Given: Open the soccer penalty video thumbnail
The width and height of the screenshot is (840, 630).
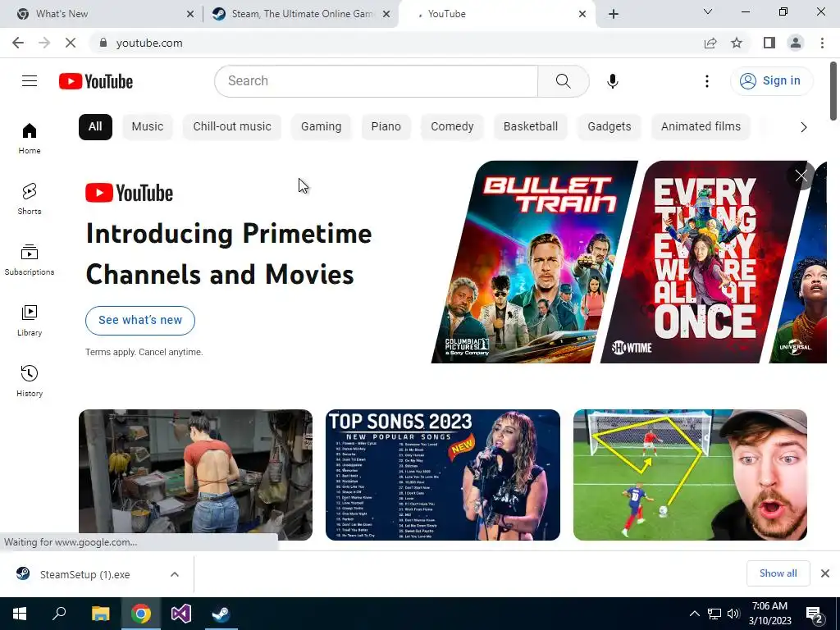Looking at the screenshot, I should coord(690,475).
